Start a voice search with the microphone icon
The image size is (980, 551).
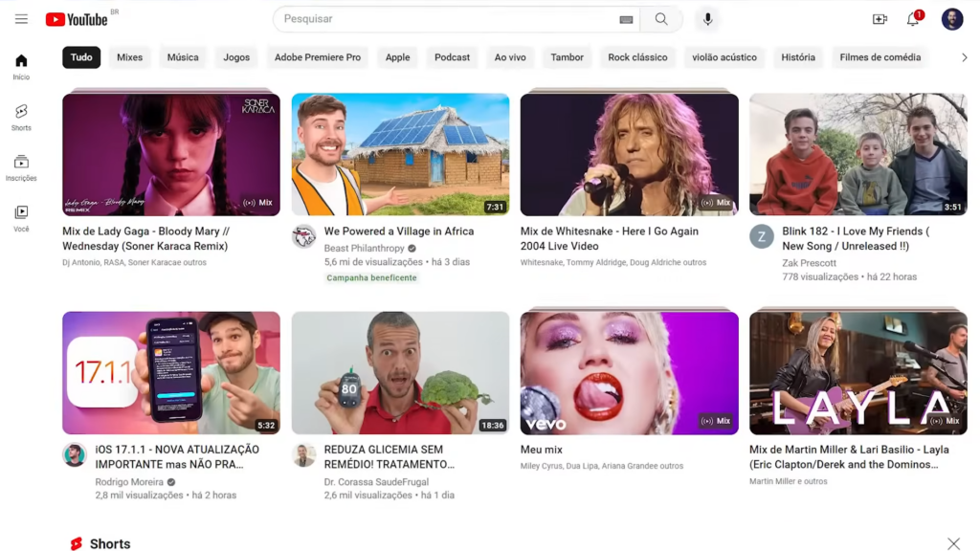pyautogui.click(x=706, y=18)
